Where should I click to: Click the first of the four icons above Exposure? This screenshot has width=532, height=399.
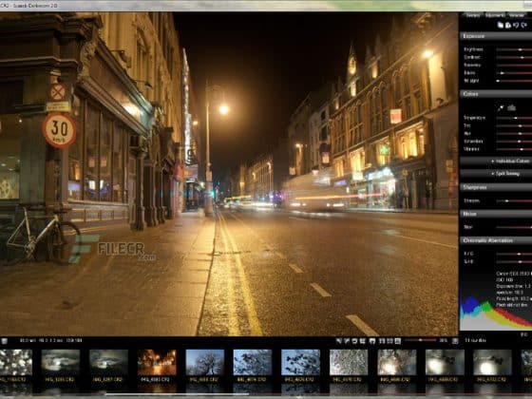[x=500, y=25]
